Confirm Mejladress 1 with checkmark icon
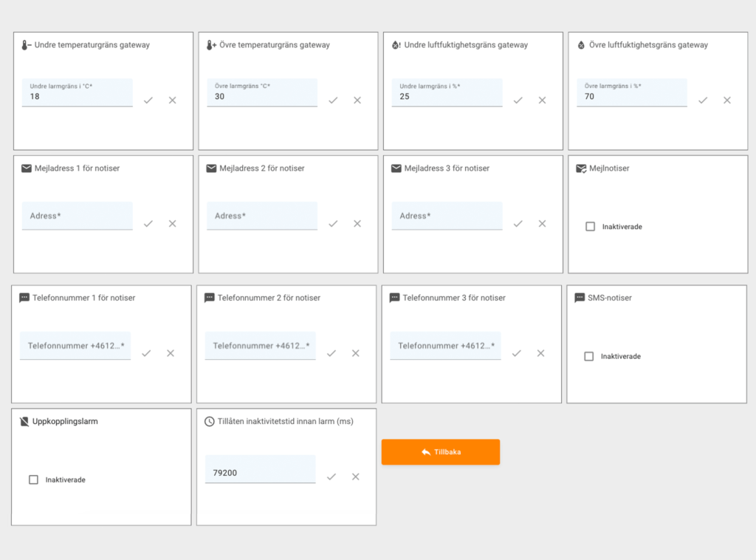Image resolution: width=756 pixels, height=560 pixels. click(x=148, y=224)
